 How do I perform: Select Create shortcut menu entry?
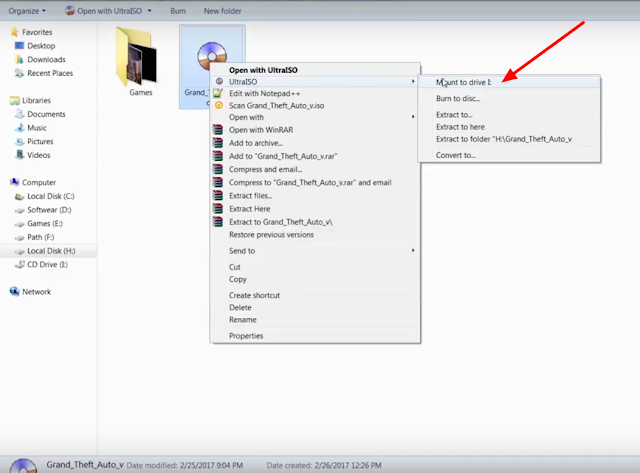click(315, 295)
